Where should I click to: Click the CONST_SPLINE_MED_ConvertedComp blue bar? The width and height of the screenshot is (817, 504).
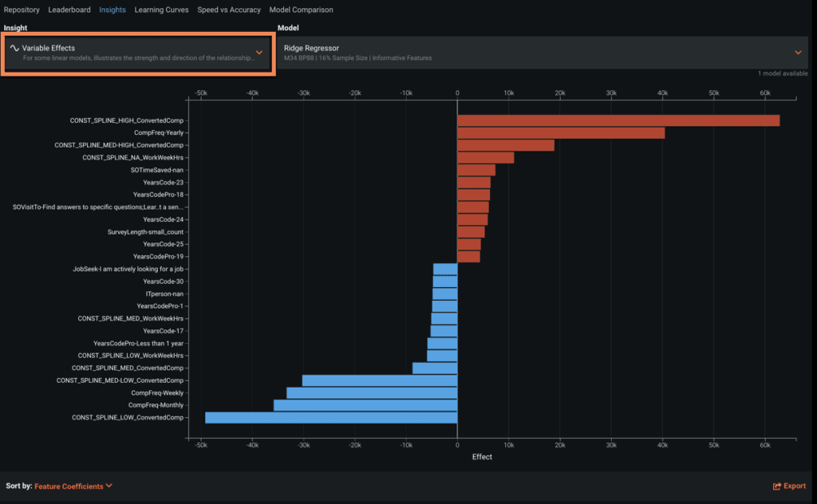435,368
